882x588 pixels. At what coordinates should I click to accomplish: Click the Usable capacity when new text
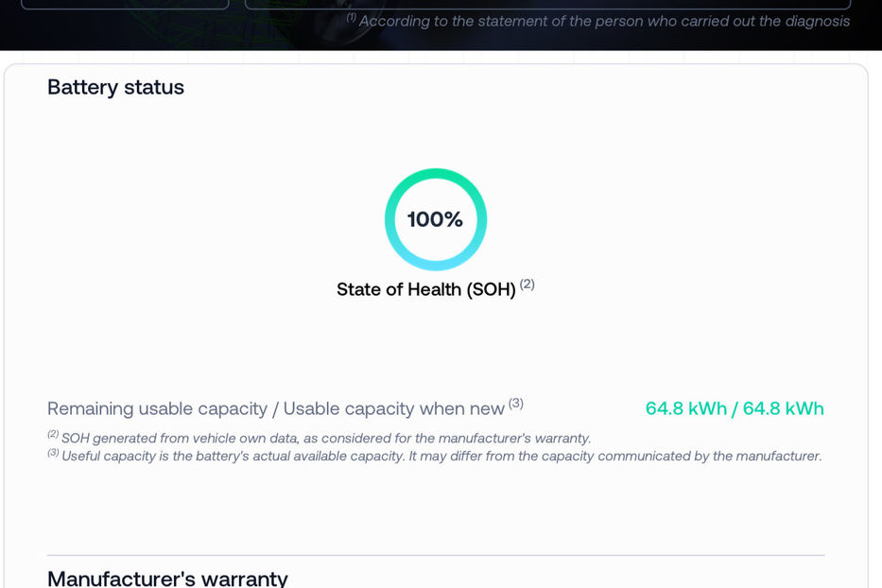pos(394,409)
